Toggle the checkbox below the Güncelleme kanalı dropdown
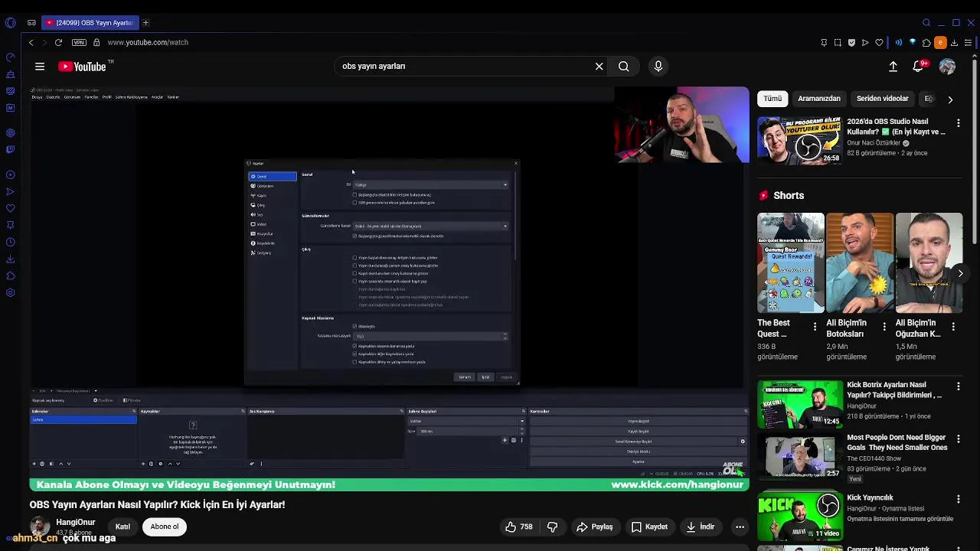Image resolution: width=980 pixels, height=551 pixels. pyautogui.click(x=354, y=236)
